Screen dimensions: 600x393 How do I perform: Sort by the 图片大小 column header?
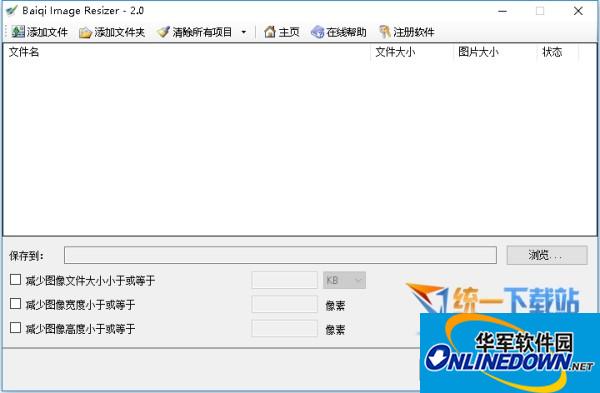pyautogui.click(x=495, y=52)
